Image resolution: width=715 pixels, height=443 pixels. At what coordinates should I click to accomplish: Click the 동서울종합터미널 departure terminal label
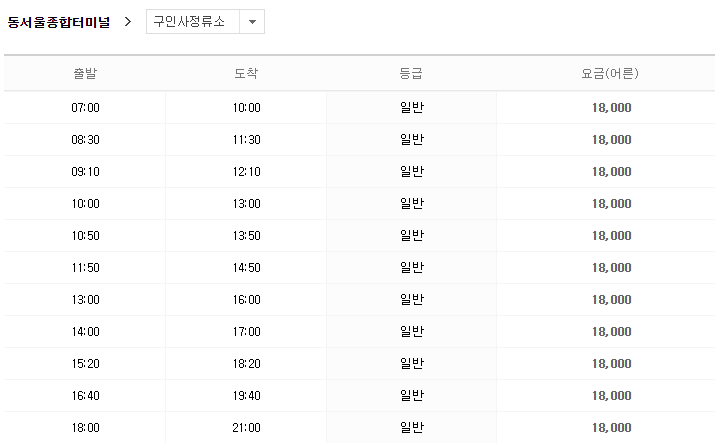[x=59, y=22]
